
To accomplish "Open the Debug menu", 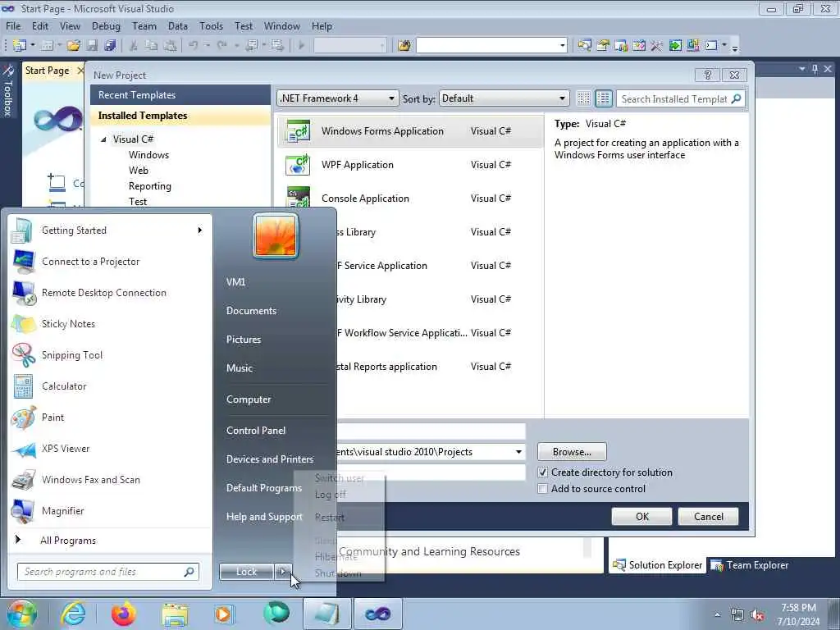I will click(x=106, y=25).
